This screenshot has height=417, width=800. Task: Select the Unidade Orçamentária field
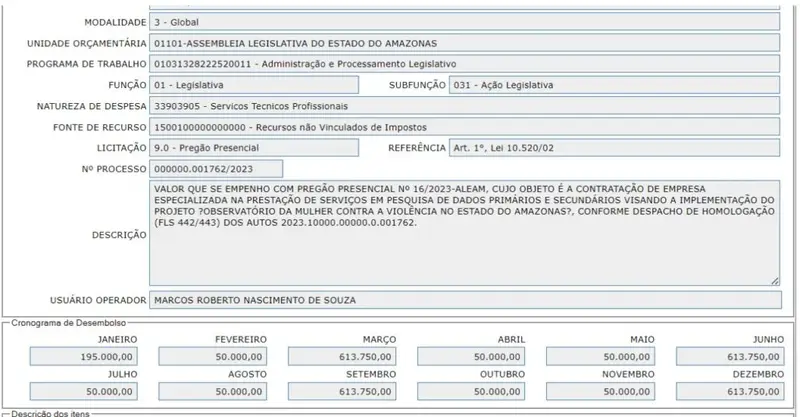(x=464, y=43)
